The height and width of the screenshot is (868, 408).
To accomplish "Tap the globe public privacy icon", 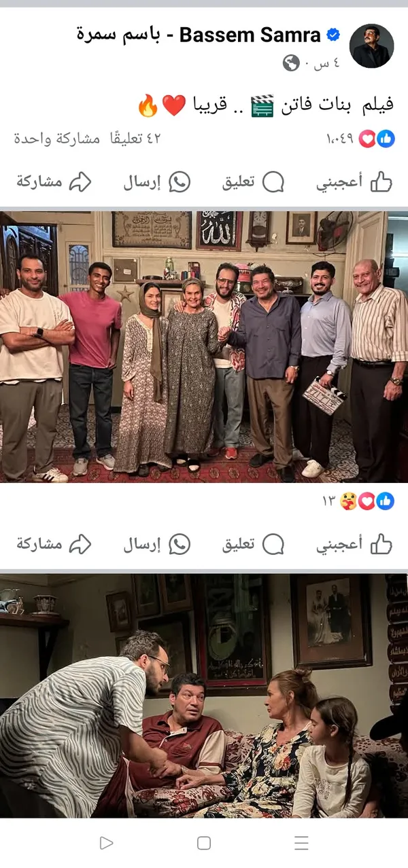I will pos(291,63).
